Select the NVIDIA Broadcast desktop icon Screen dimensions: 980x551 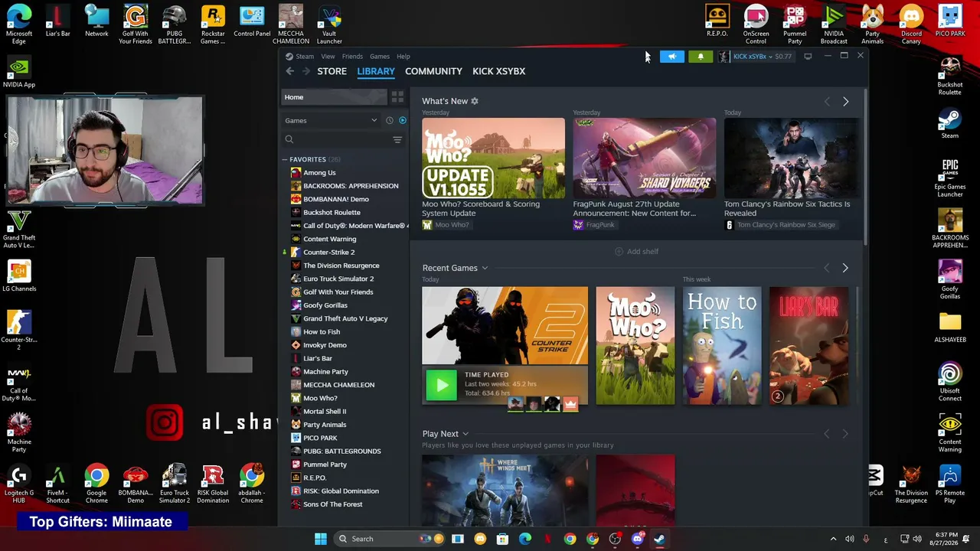pos(834,24)
